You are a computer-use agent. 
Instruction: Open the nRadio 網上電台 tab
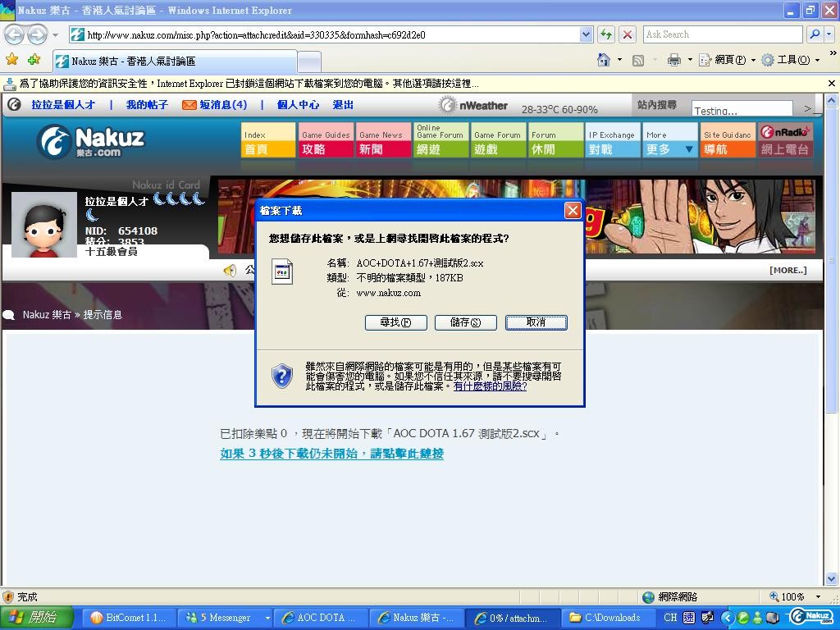[x=785, y=140]
